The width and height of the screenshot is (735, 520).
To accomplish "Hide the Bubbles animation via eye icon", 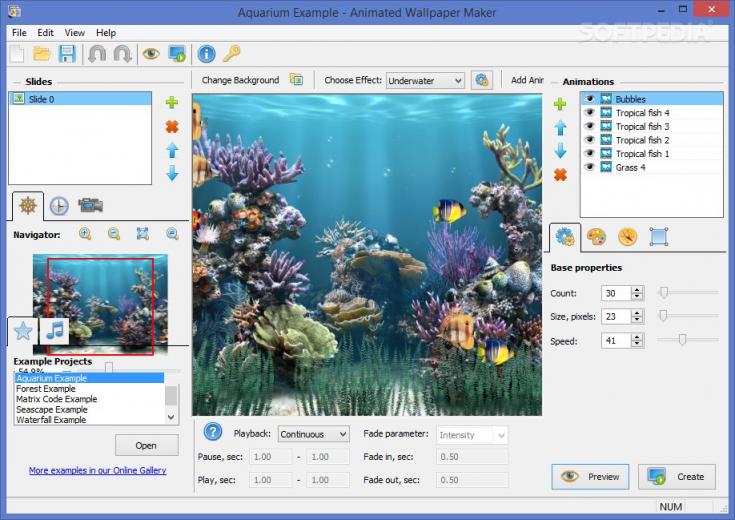I will pyautogui.click(x=590, y=99).
